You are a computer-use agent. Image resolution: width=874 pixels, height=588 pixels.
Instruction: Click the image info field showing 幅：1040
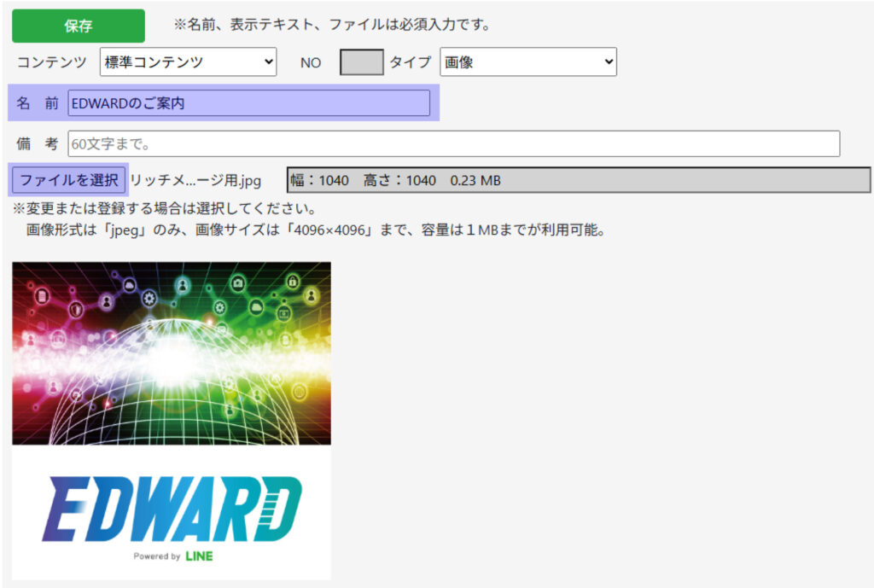(x=579, y=180)
